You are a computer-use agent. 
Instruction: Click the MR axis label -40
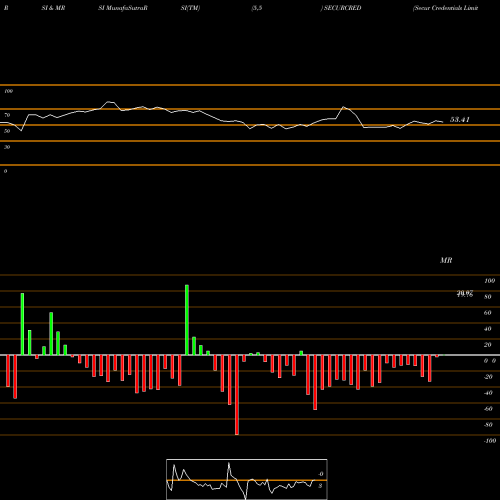pos(488,393)
